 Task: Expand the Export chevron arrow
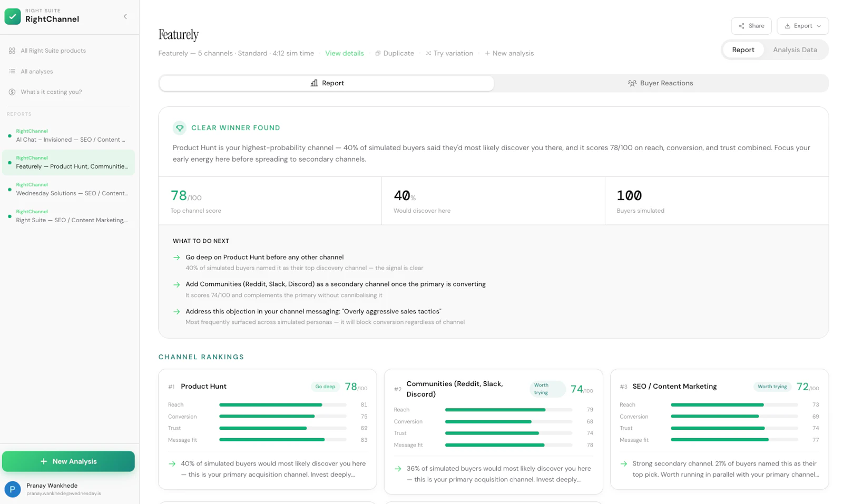(x=819, y=26)
